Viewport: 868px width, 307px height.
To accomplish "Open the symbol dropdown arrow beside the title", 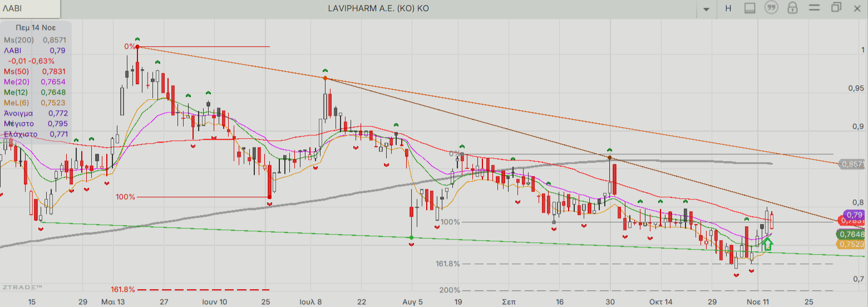I will coord(707,9).
